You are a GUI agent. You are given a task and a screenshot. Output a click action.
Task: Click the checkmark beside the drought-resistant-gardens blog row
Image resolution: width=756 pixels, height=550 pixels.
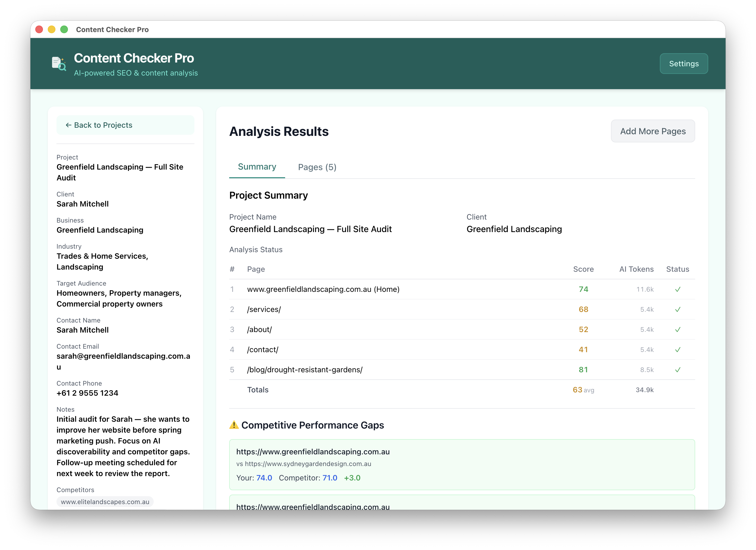[x=678, y=370]
